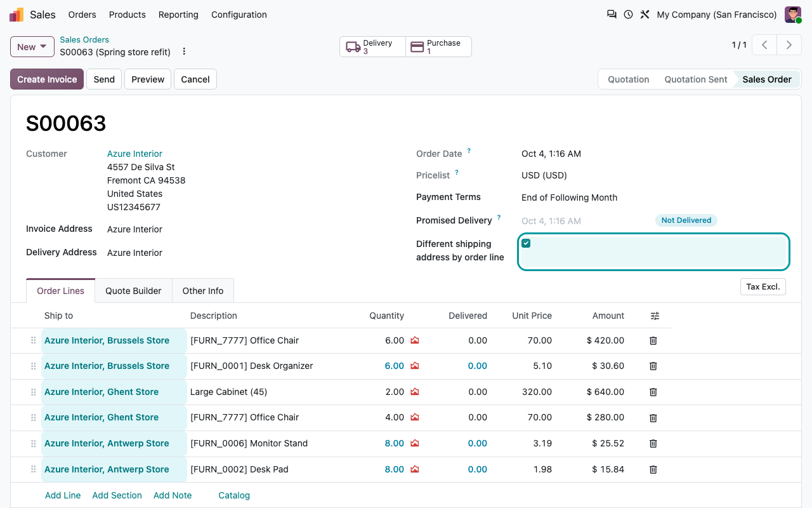The width and height of the screenshot is (812, 508).
Task: Open the Products menu
Action: tap(128, 15)
